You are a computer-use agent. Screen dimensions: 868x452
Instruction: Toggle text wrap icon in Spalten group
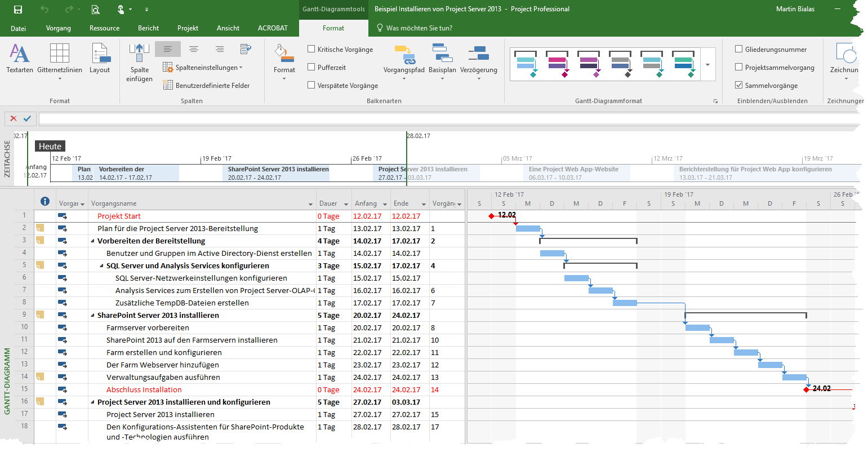(x=246, y=49)
